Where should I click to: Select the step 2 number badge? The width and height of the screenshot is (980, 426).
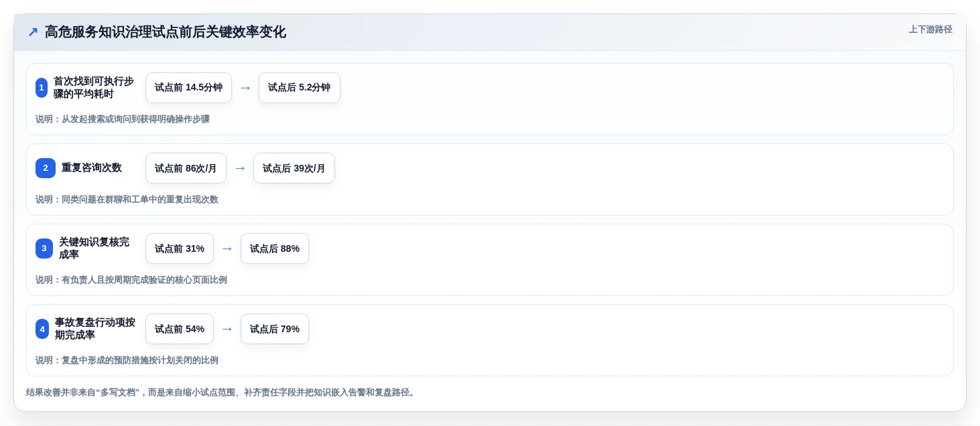pos(46,168)
